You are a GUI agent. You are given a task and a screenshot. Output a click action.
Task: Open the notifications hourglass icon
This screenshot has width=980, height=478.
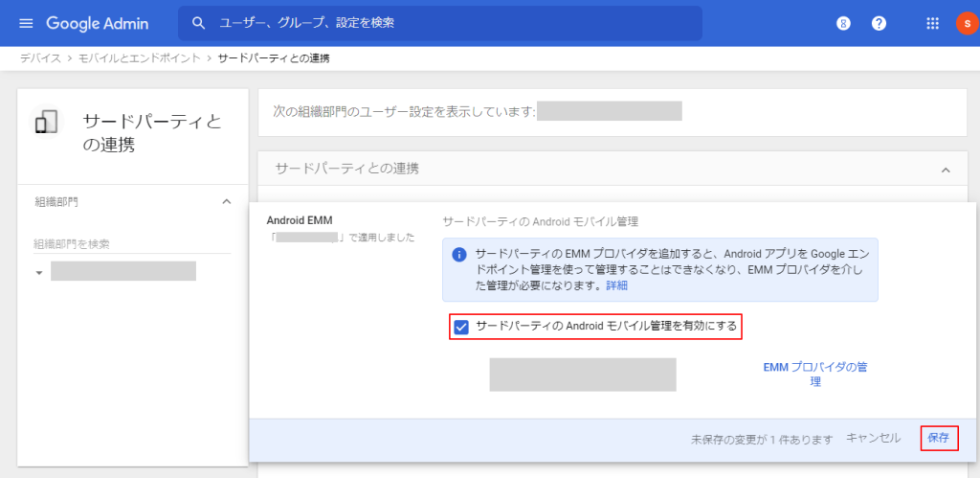coord(843,24)
